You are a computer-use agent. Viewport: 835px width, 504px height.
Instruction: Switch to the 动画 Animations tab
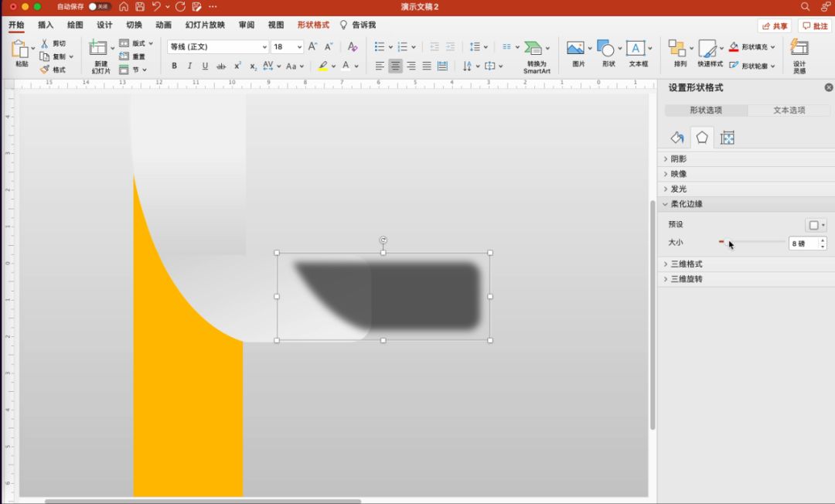[x=163, y=25]
